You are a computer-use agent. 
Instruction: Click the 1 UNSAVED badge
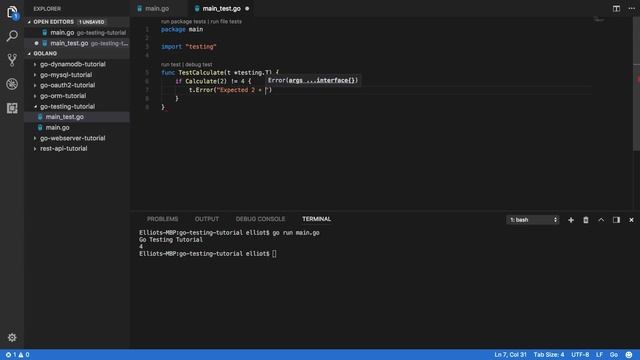91,22
